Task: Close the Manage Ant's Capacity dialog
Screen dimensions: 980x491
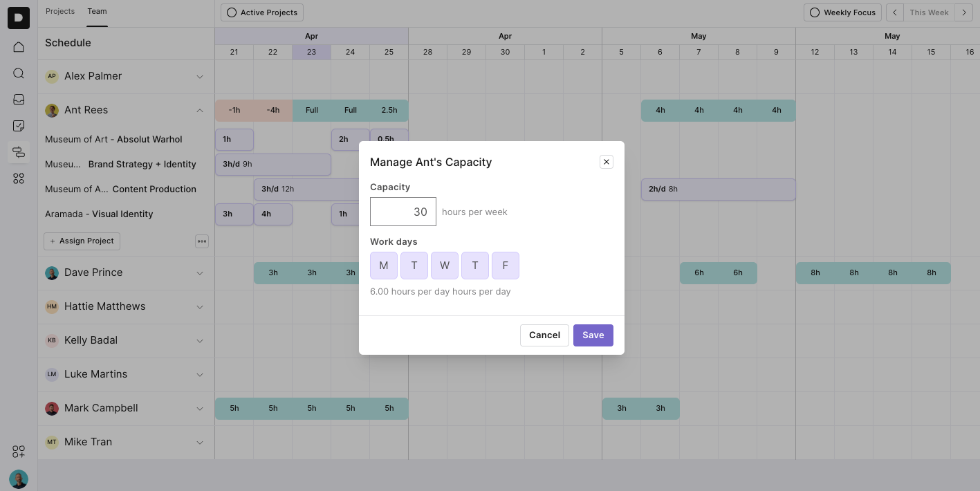Action: (607, 162)
